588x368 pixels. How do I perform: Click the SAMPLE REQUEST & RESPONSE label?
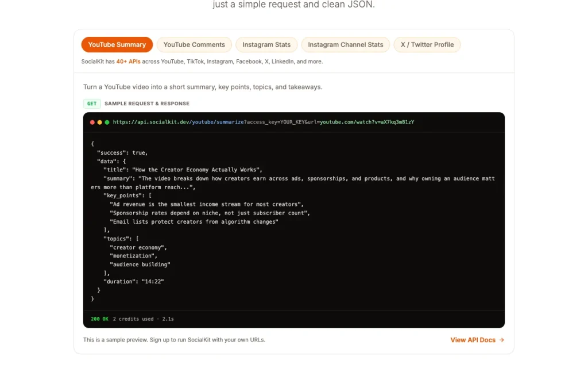coord(147,103)
